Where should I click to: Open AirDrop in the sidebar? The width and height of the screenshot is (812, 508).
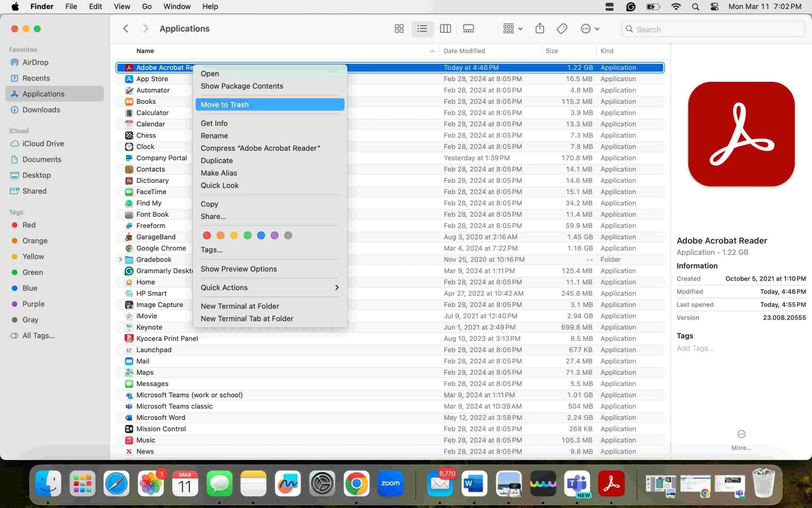[x=54, y=63]
